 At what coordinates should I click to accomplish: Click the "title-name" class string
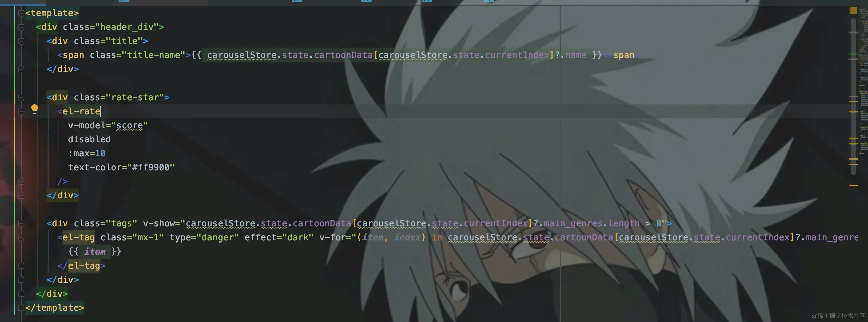tap(154, 55)
